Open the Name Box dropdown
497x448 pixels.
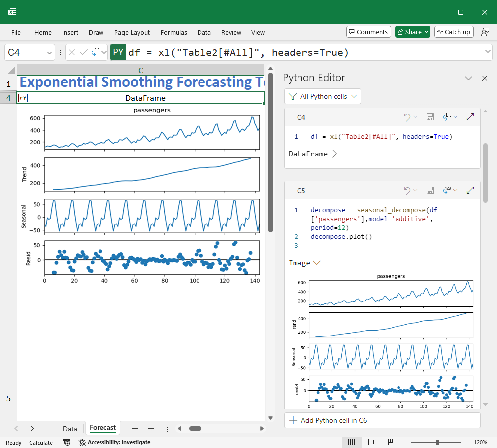48,52
